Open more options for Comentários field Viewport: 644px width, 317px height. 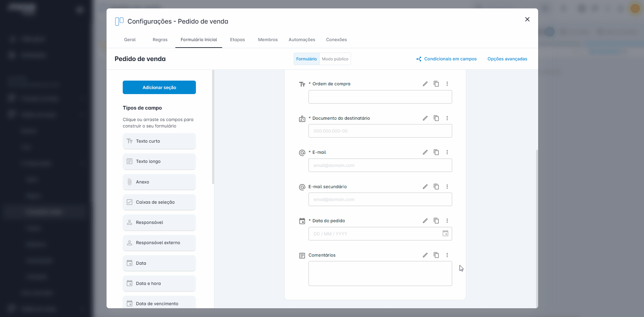(x=447, y=255)
